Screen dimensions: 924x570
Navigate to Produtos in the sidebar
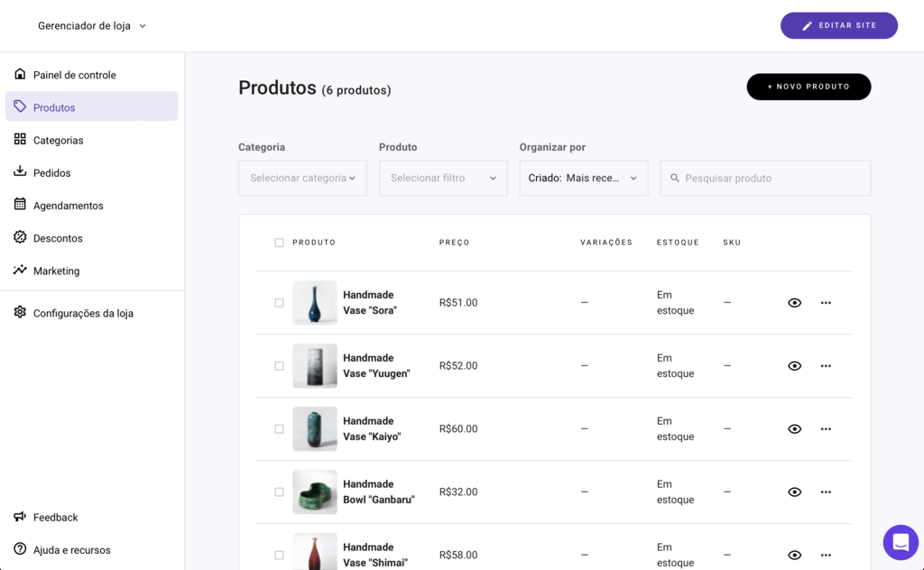[x=54, y=106]
